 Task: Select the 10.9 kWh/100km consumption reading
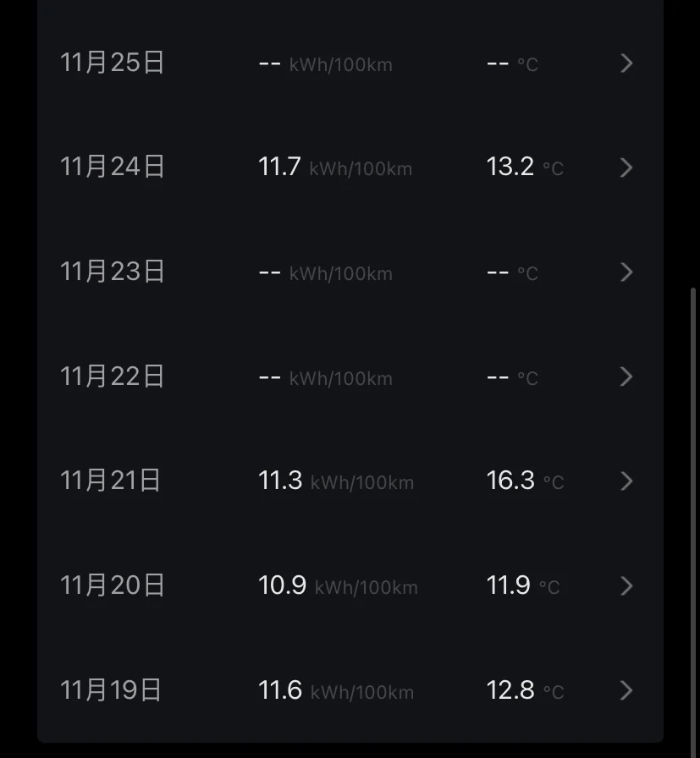point(338,585)
